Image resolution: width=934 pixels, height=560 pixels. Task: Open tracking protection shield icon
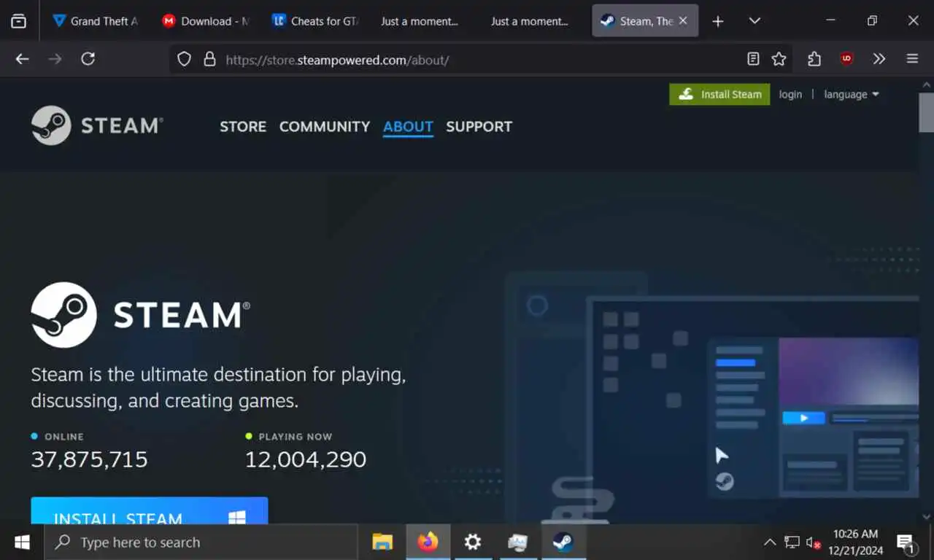tap(185, 60)
